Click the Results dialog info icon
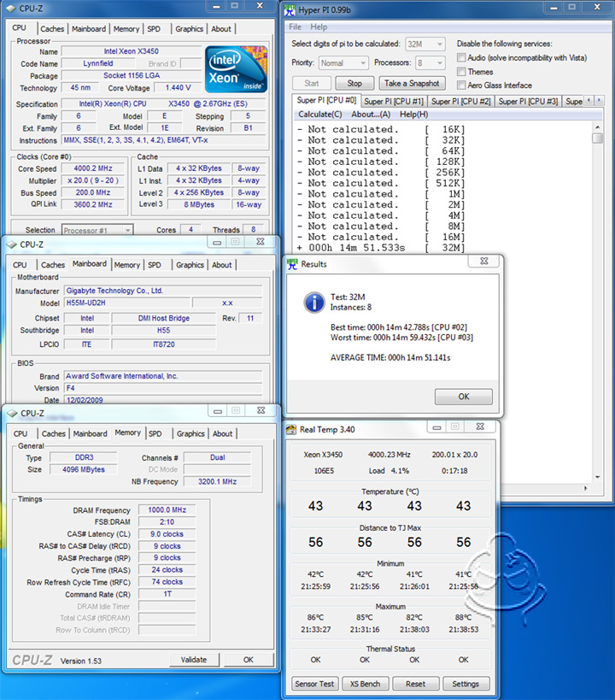This screenshot has width=615, height=700. [314, 303]
